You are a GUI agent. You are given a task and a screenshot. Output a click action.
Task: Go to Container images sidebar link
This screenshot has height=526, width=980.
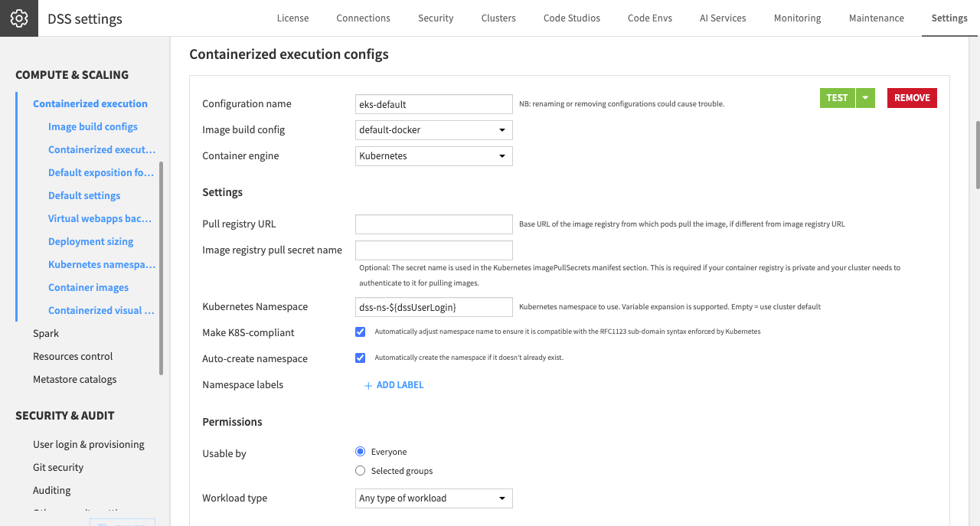point(88,287)
